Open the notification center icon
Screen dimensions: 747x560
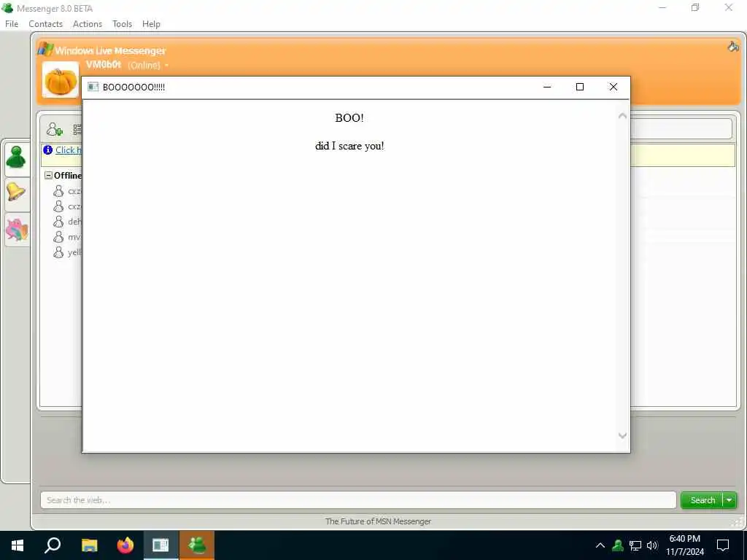723,545
